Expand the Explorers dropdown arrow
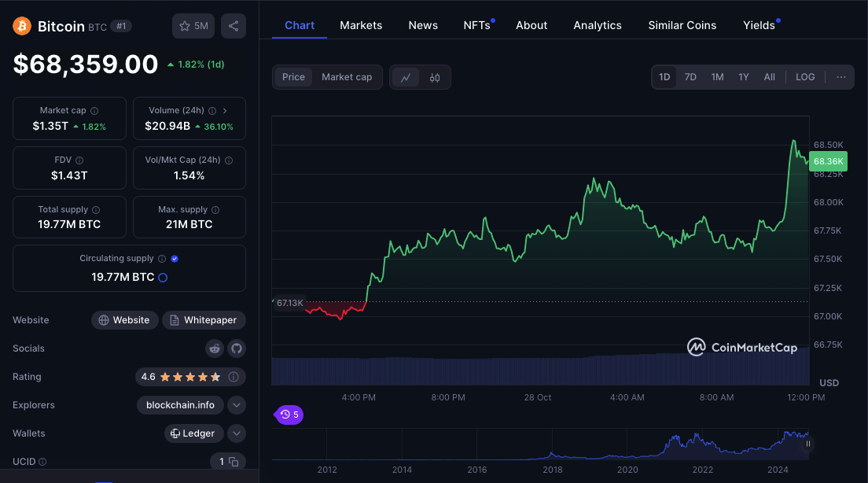The width and height of the screenshot is (868, 483). [236, 405]
